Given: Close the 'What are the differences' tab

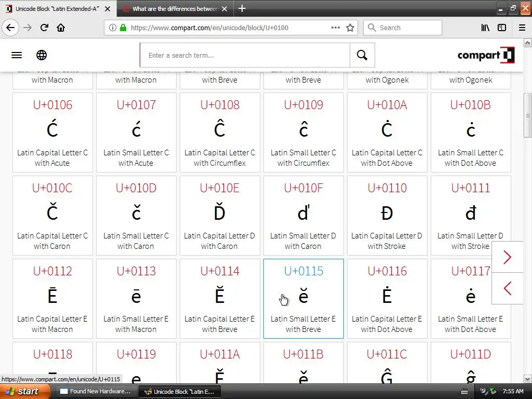Looking at the screenshot, I should 224,9.
